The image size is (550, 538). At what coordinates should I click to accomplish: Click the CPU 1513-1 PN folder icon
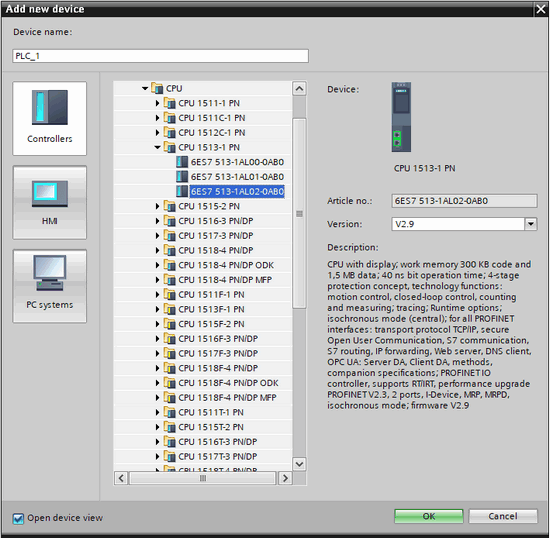pos(170,147)
